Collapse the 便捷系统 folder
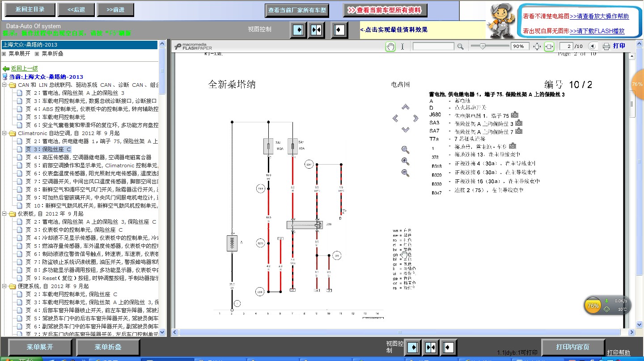The image size is (644, 361). click(x=4, y=286)
